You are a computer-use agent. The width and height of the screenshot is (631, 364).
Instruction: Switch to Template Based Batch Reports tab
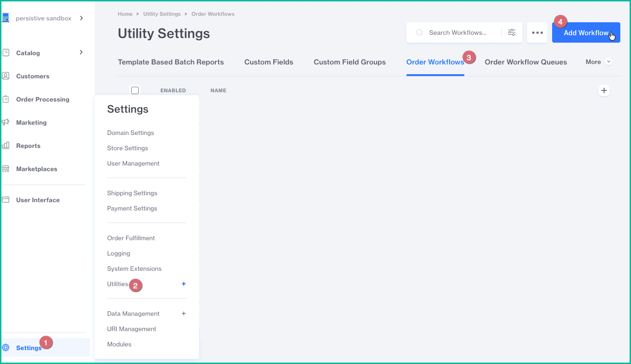pos(171,62)
